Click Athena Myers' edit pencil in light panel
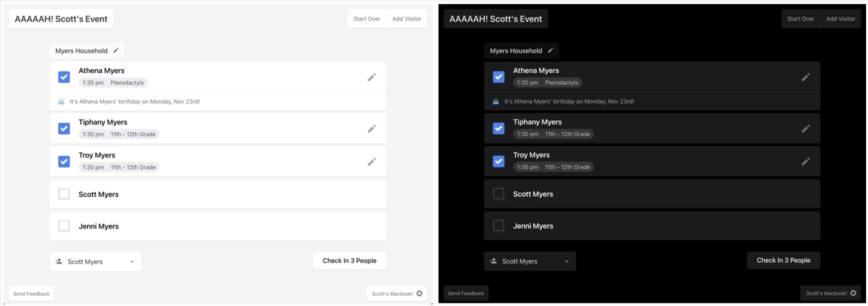868x306 pixels. coord(371,77)
